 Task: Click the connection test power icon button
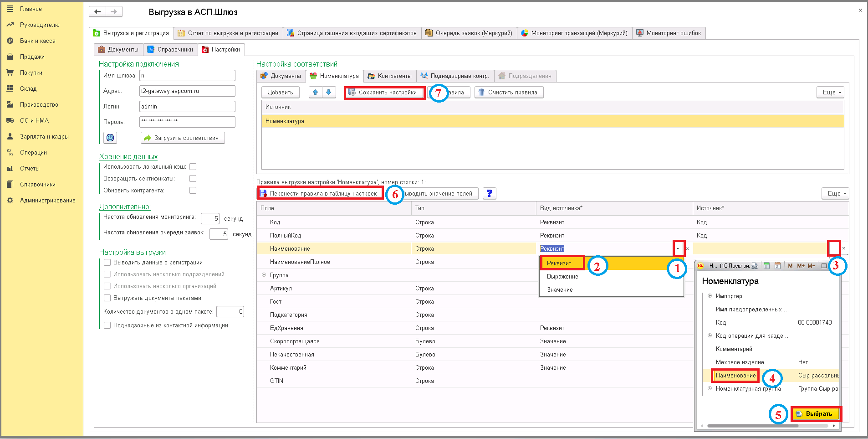tap(110, 138)
